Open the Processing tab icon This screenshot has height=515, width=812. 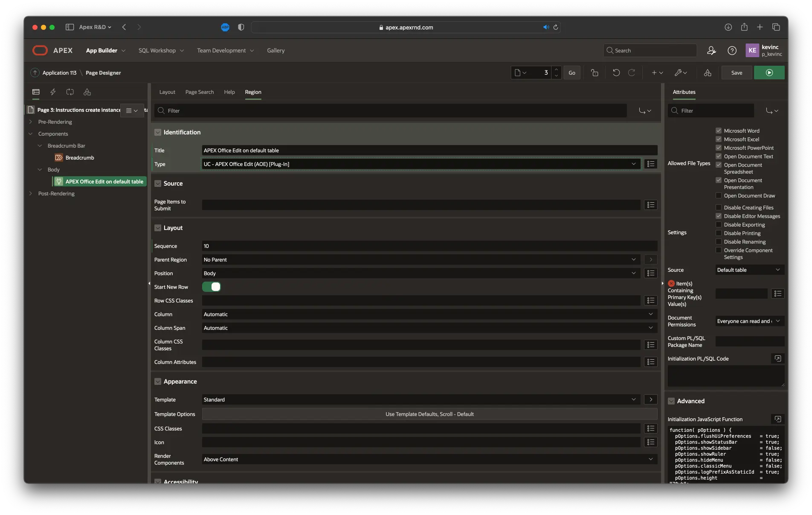(70, 92)
